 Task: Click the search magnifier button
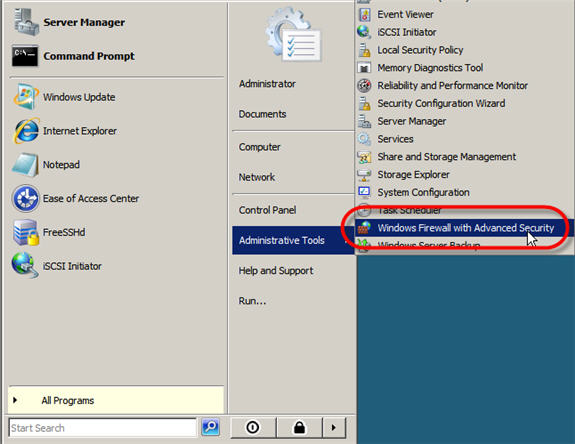tap(210, 428)
